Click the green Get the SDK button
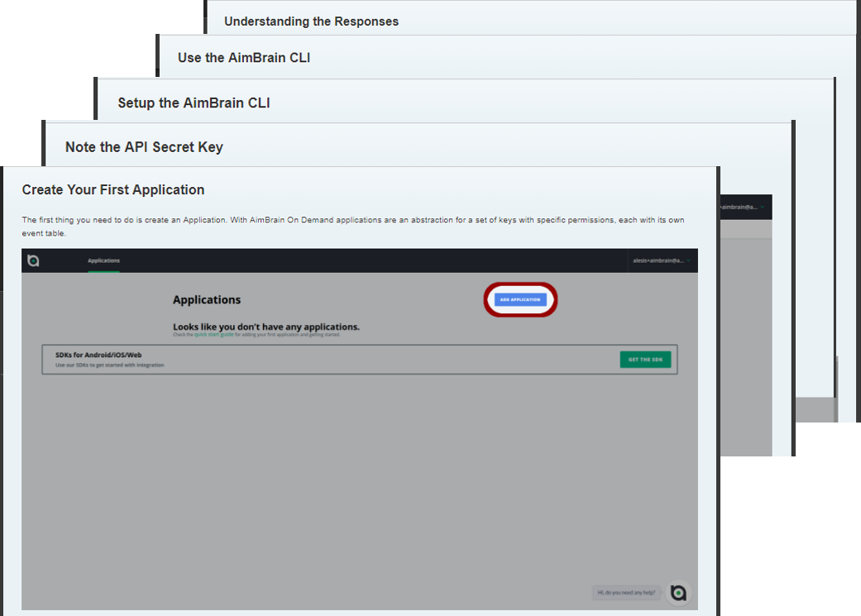The image size is (861, 616). 645,360
